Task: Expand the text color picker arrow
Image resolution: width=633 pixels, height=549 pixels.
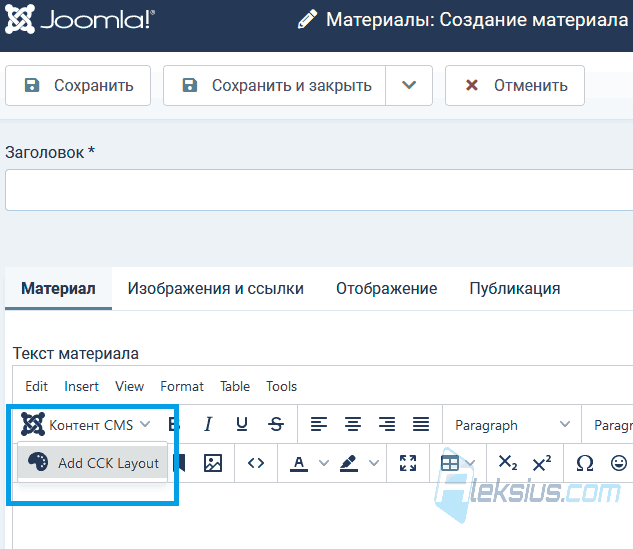Action: [324, 463]
